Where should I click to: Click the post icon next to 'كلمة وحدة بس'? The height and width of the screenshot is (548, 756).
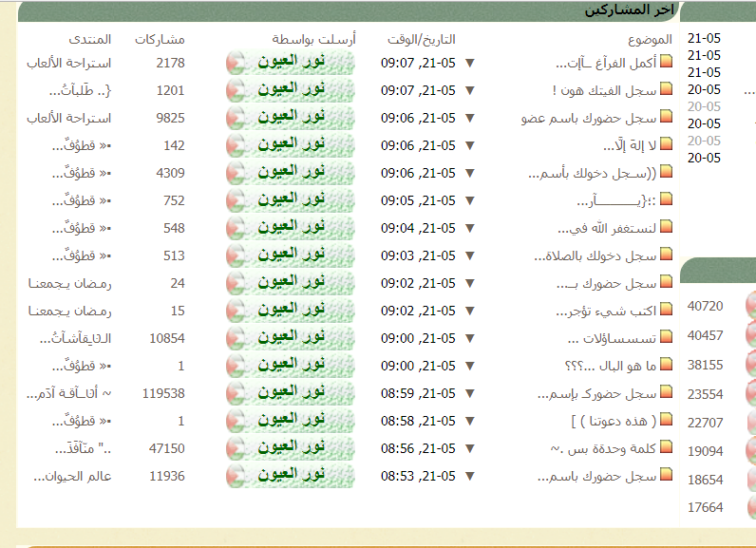(666, 448)
